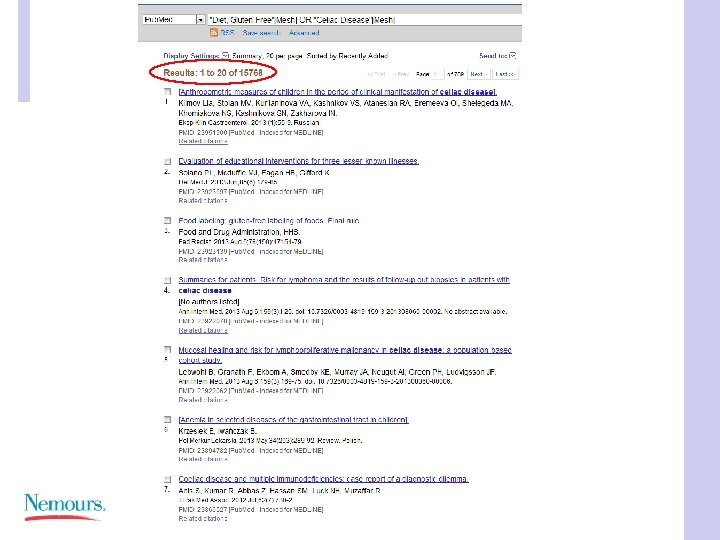Click the Ann Intern Med citation line of result 5
The height and width of the screenshot is (540, 720).
click(x=315, y=381)
